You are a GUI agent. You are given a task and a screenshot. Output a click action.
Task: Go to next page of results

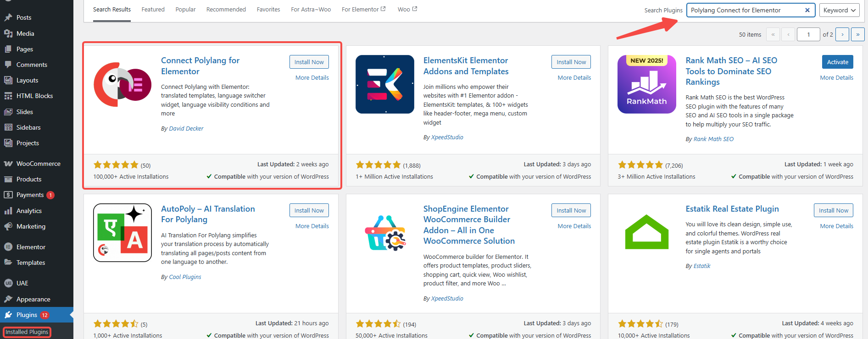click(842, 34)
